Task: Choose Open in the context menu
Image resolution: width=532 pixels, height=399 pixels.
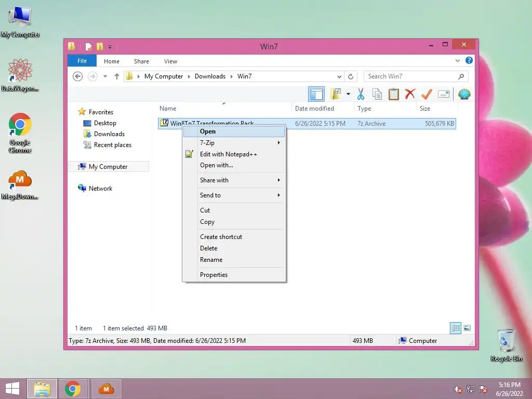Action: [x=234, y=131]
